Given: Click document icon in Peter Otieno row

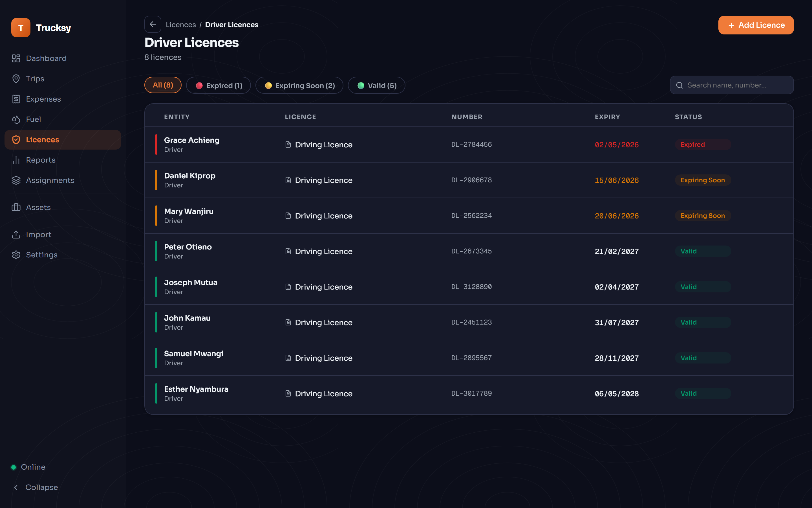Looking at the screenshot, I should (x=288, y=251).
